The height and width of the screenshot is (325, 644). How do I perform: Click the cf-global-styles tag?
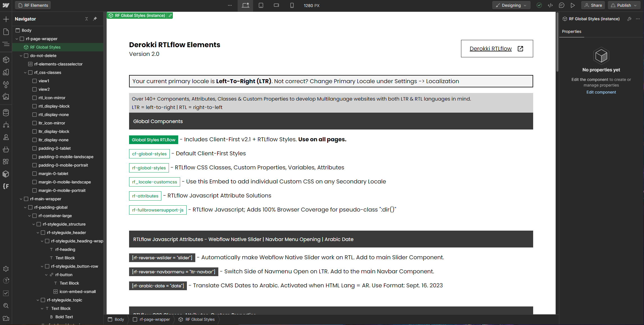tap(149, 154)
